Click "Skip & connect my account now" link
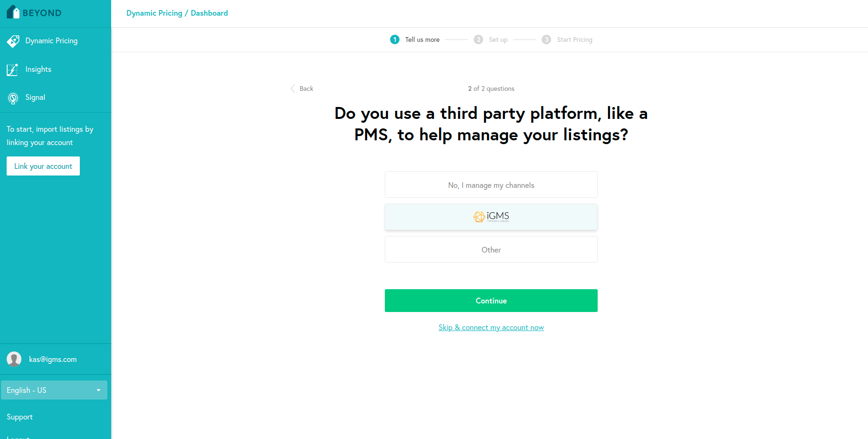 coord(491,327)
